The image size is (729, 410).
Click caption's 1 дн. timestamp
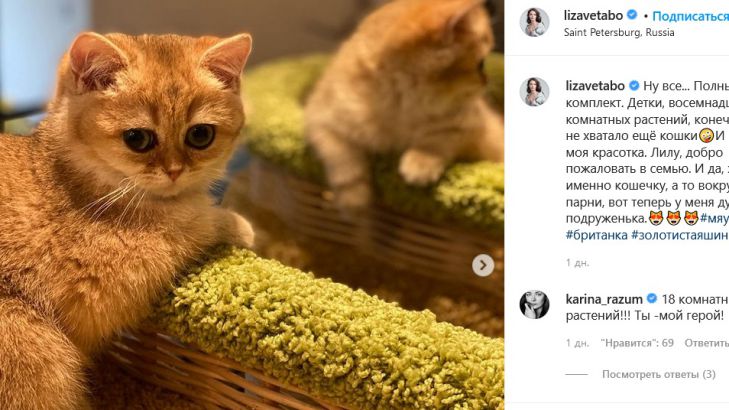(577, 262)
